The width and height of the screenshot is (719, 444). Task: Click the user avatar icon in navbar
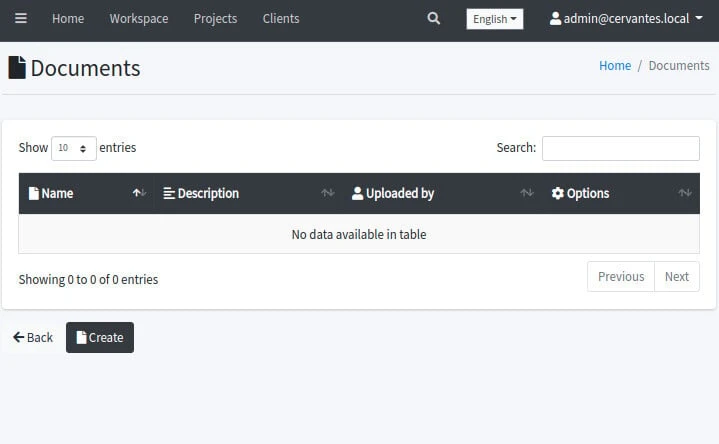tap(555, 18)
